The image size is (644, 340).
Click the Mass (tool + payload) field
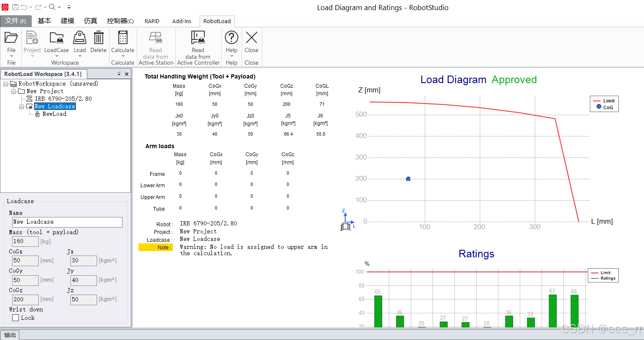point(26,241)
